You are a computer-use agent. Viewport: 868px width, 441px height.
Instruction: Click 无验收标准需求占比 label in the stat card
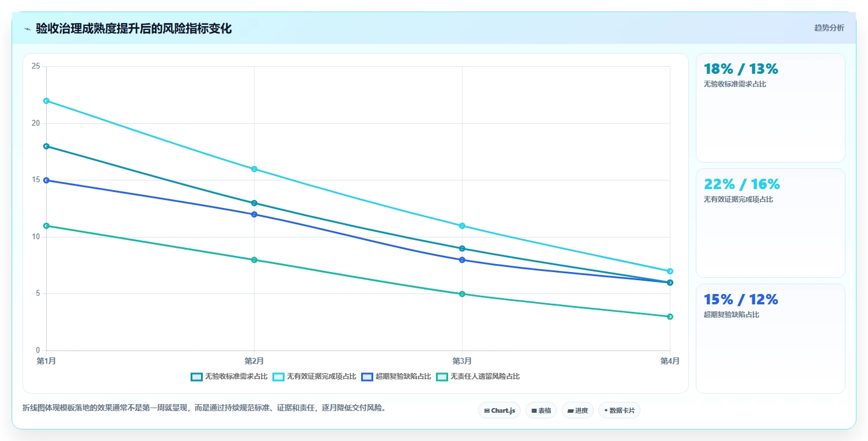point(735,84)
